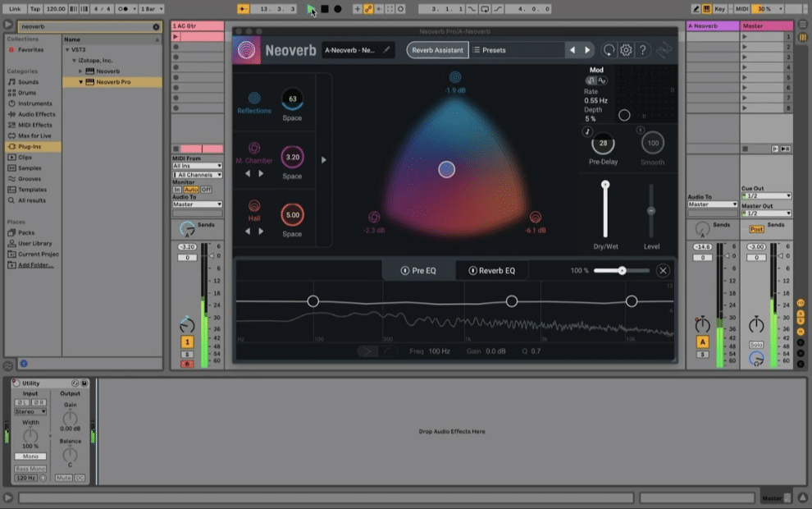
Task: Collapse the VST3 folder
Action: click(67, 50)
